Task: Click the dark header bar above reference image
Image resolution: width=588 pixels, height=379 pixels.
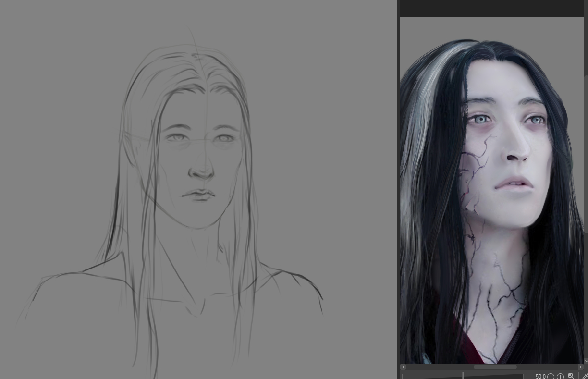Action: tap(492, 8)
